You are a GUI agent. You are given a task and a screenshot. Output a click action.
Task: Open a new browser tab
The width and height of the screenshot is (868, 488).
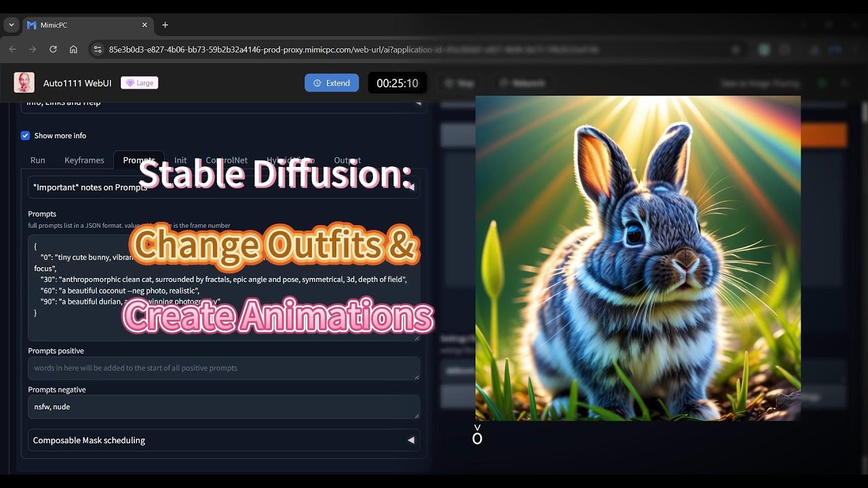(165, 25)
